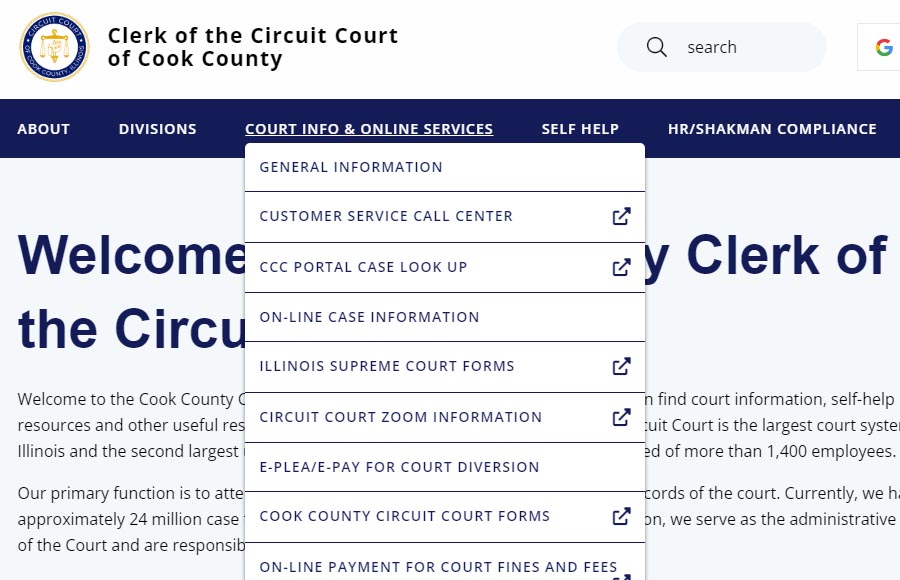Click the Clerk of the Circuit Court title link
The width and height of the screenshot is (900, 580).
tap(253, 47)
